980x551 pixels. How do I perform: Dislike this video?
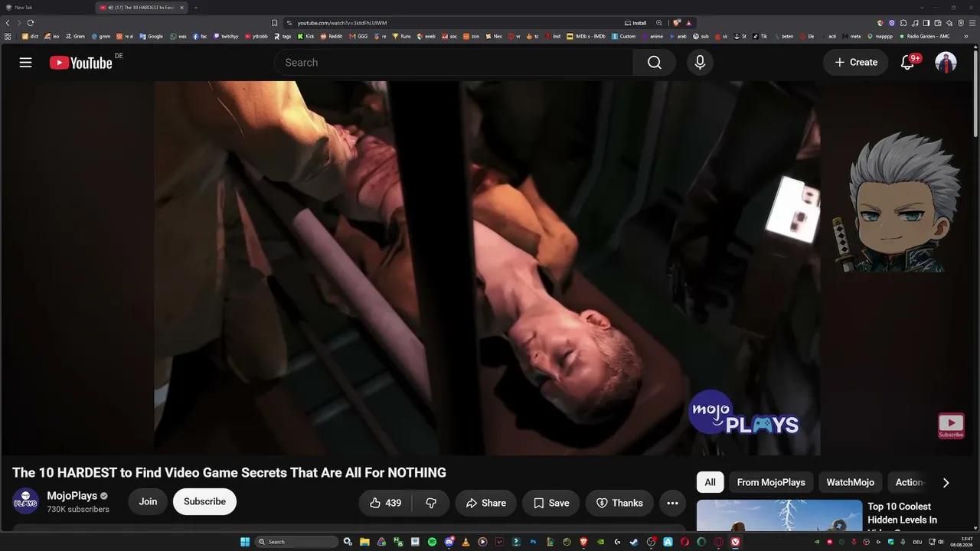tap(431, 503)
